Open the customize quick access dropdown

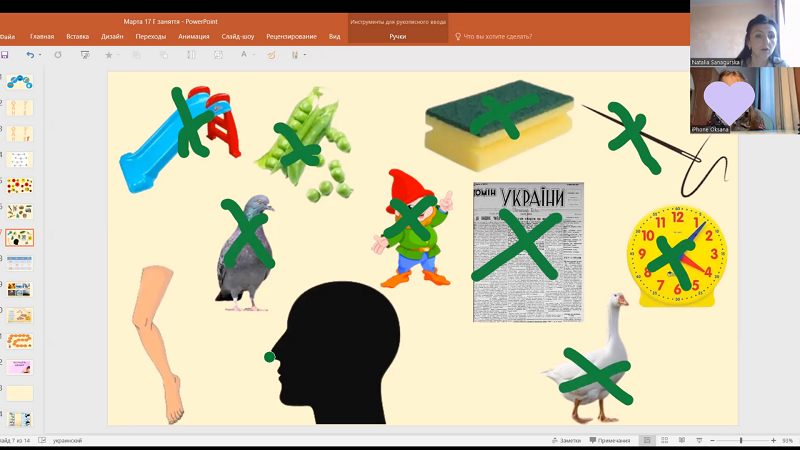(x=305, y=55)
